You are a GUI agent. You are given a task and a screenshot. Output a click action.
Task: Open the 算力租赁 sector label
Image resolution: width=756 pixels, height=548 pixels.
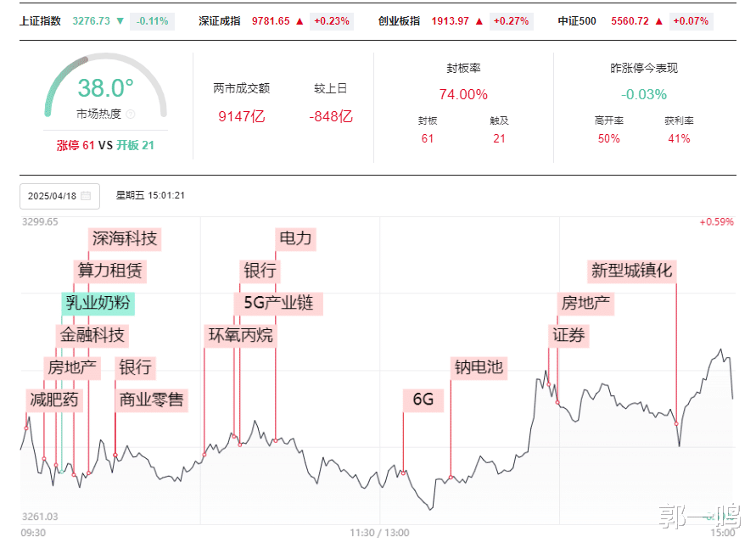[x=110, y=271]
